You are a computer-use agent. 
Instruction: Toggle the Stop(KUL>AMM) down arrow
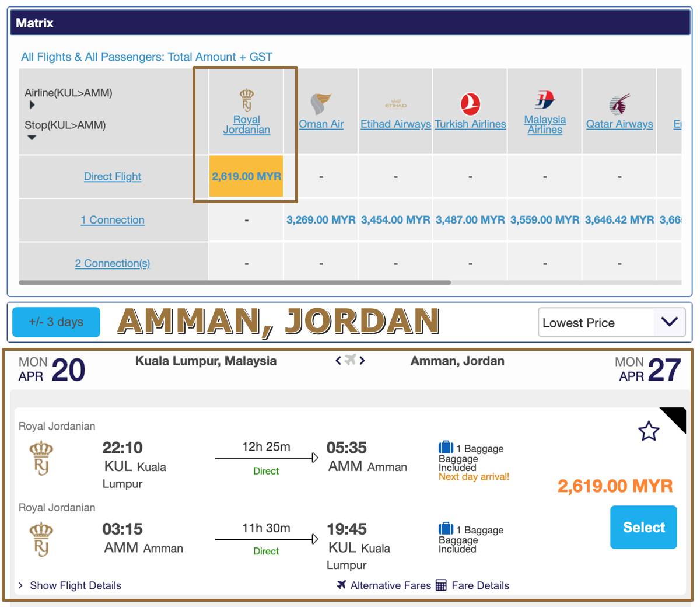32,138
